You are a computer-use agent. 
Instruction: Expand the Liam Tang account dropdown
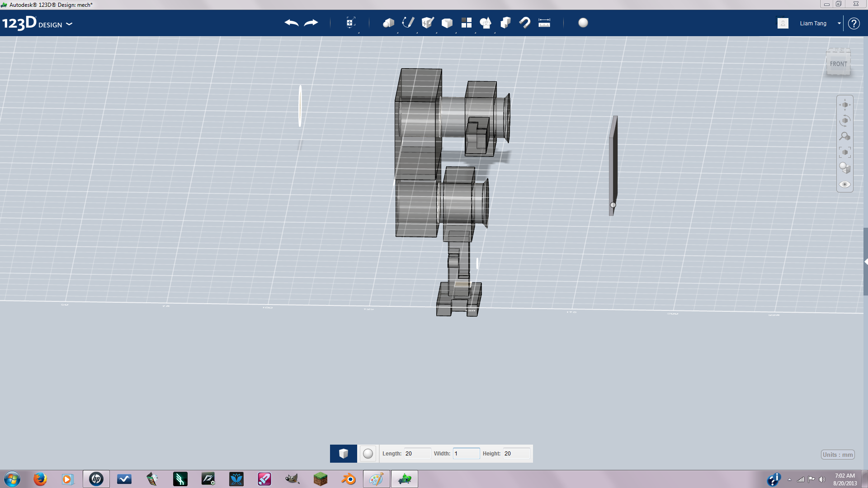(839, 23)
